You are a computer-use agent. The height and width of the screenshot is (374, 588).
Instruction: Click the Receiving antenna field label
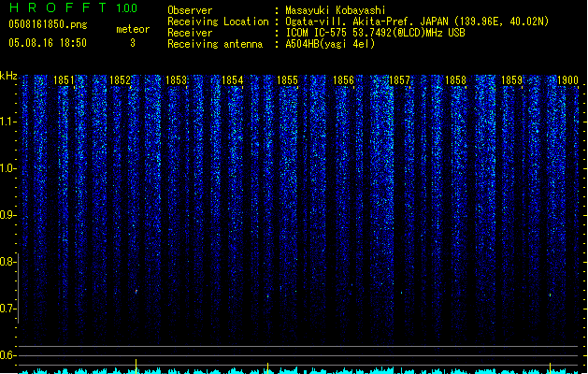tap(215, 44)
